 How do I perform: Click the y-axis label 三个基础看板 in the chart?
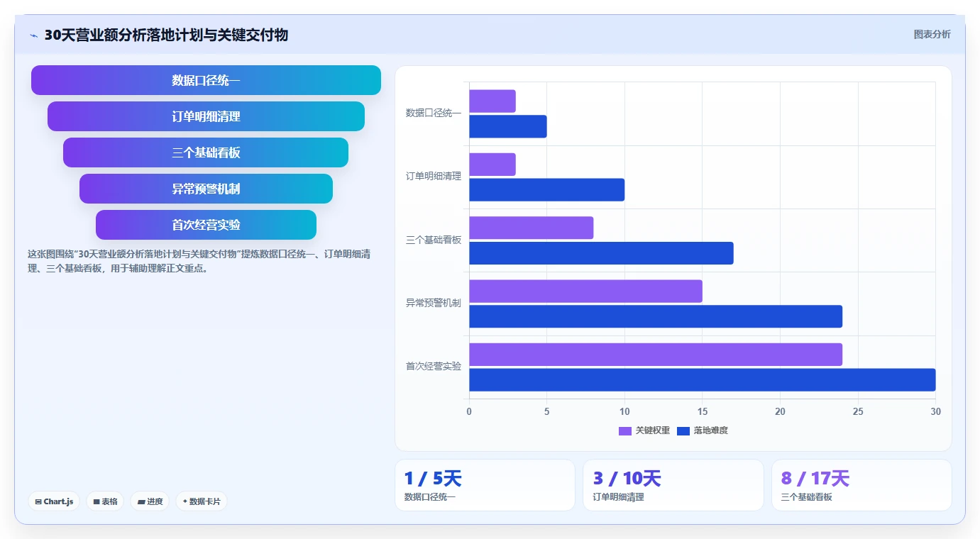pos(434,240)
